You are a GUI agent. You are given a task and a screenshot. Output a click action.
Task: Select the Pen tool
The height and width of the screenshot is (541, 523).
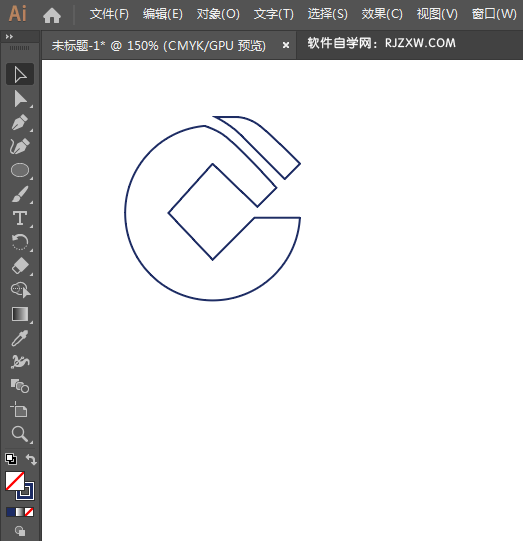pos(20,122)
